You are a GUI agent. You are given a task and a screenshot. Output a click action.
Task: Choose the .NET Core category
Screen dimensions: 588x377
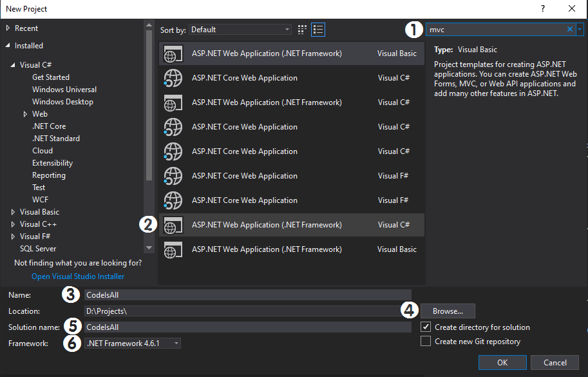[x=49, y=126]
